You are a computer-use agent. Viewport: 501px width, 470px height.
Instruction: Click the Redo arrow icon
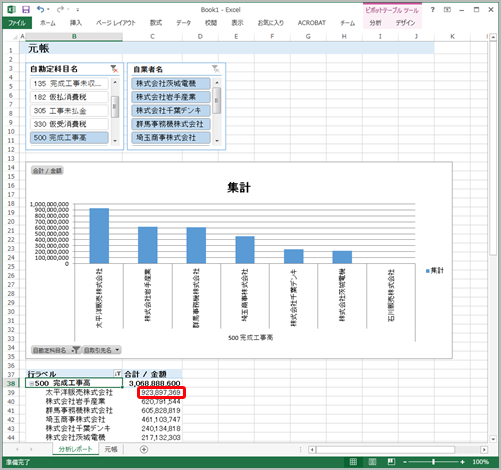coord(60,9)
